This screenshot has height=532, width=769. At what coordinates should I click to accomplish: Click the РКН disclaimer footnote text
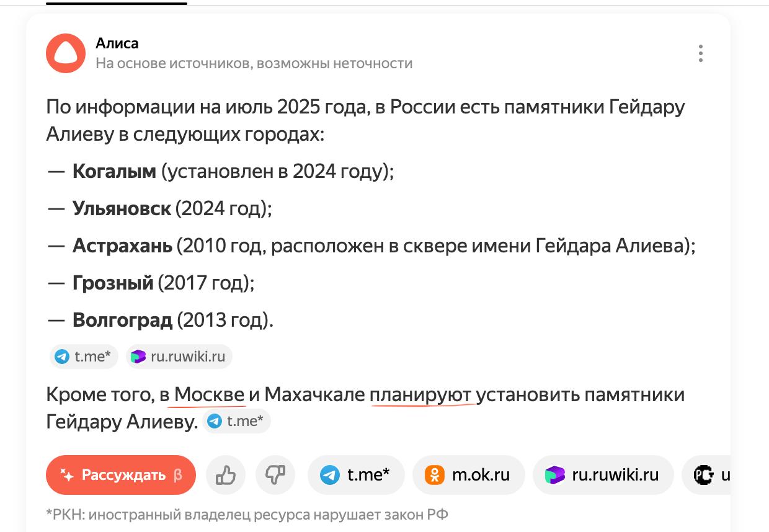(x=247, y=515)
